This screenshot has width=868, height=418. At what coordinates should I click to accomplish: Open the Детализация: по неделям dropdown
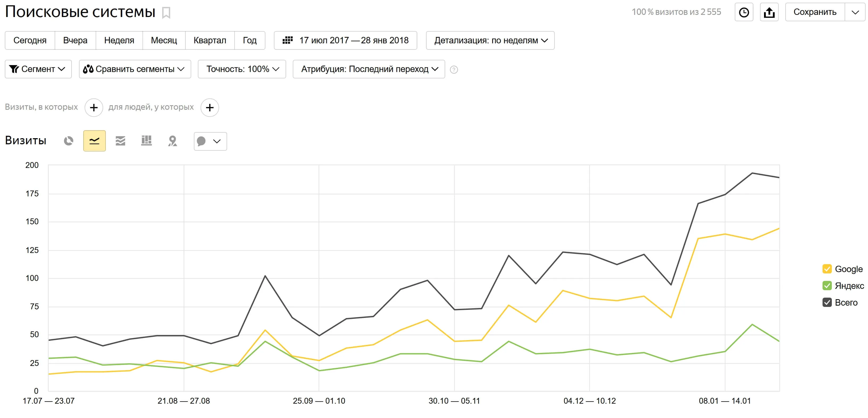[490, 40]
